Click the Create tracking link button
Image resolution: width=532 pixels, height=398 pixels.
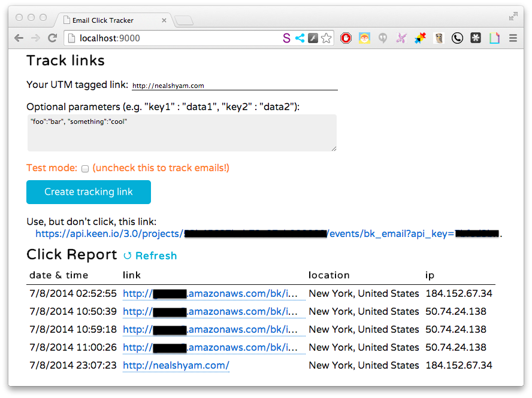pyautogui.click(x=89, y=192)
